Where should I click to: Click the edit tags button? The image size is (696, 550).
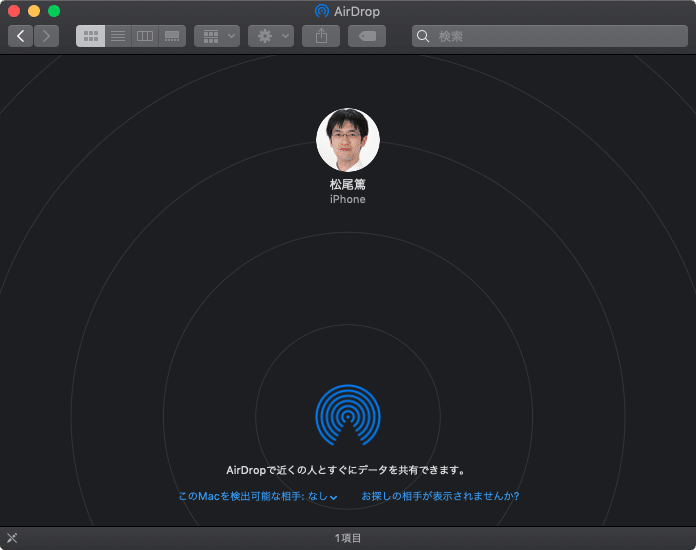click(x=367, y=36)
